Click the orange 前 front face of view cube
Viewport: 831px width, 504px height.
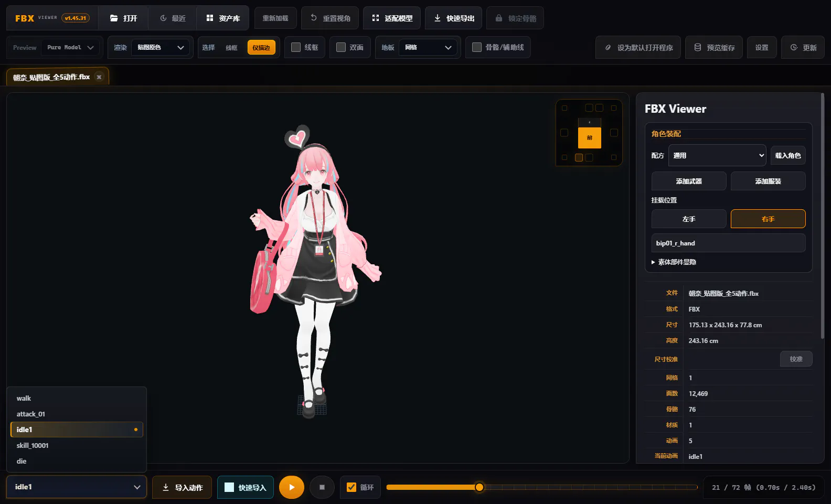click(590, 138)
